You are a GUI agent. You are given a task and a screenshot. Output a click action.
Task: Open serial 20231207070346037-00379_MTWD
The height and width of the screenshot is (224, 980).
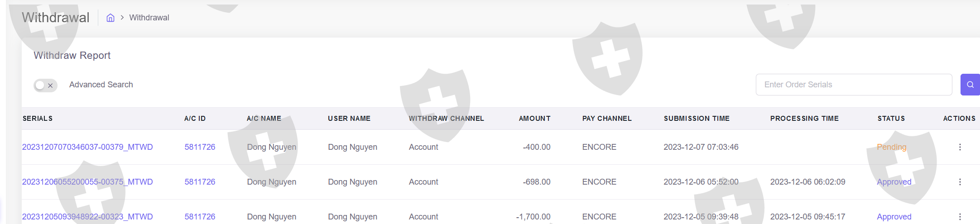[87, 147]
